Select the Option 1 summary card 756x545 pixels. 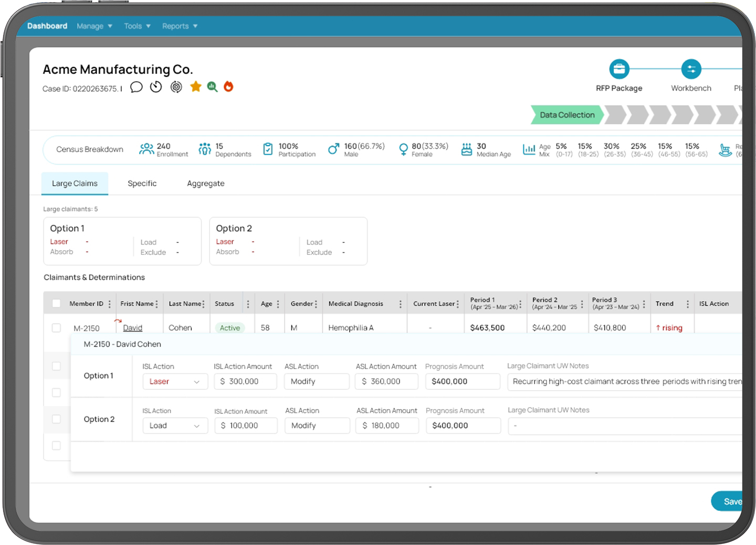tap(122, 241)
